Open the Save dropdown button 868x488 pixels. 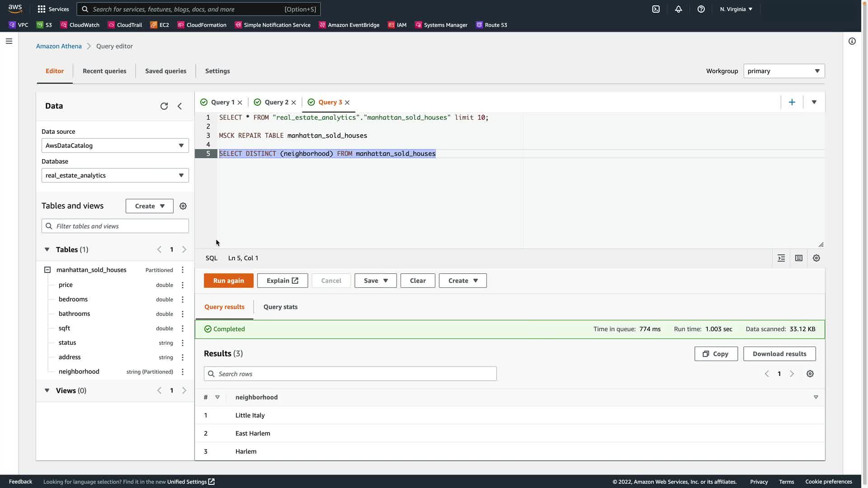pyautogui.click(x=375, y=281)
